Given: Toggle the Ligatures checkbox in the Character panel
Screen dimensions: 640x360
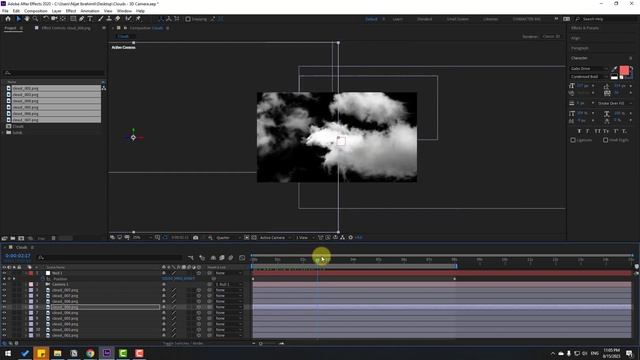Looking at the screenshot, I should (x=573, y=140).
